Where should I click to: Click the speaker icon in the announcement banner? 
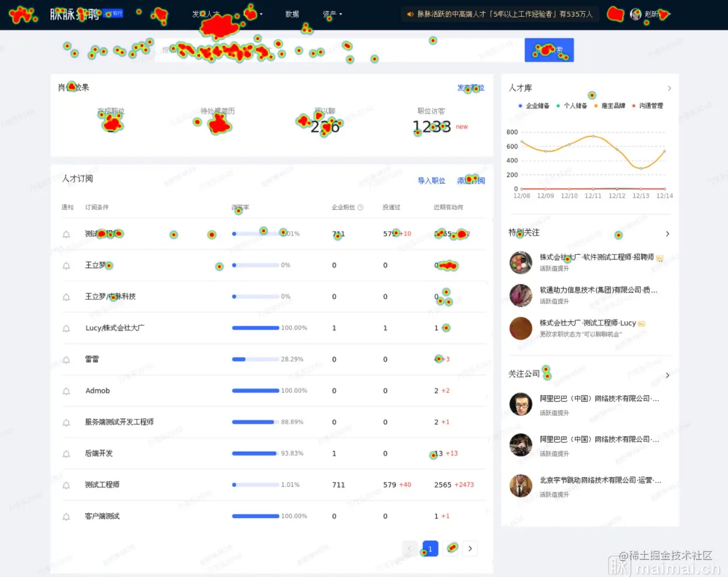point(410,14)
